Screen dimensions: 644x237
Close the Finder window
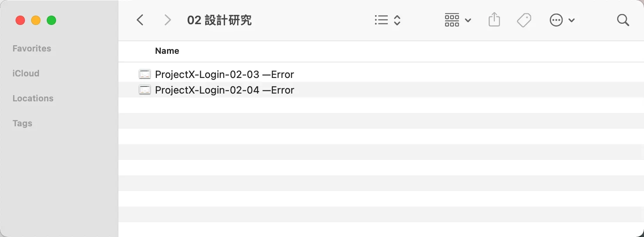(20, 20)
